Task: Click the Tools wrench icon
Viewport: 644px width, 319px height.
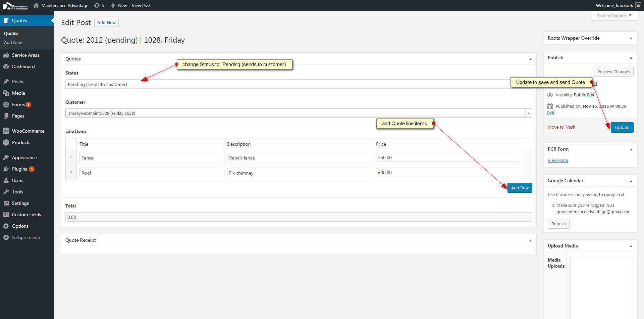Action: point(6,192)
